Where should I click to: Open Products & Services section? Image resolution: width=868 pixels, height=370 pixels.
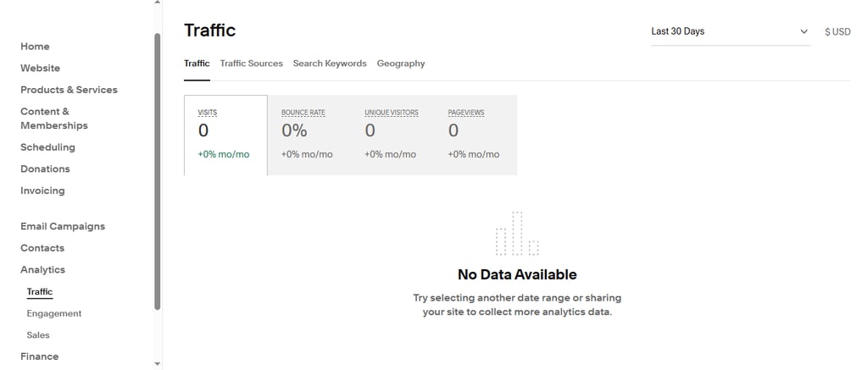pyautogui.click(x=70, y=90)
